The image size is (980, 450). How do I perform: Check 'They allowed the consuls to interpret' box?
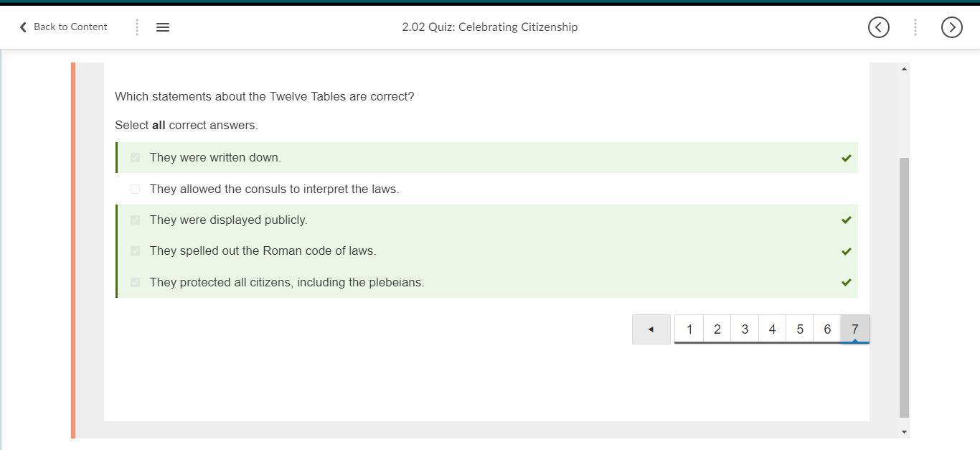[x=135, y=189]
